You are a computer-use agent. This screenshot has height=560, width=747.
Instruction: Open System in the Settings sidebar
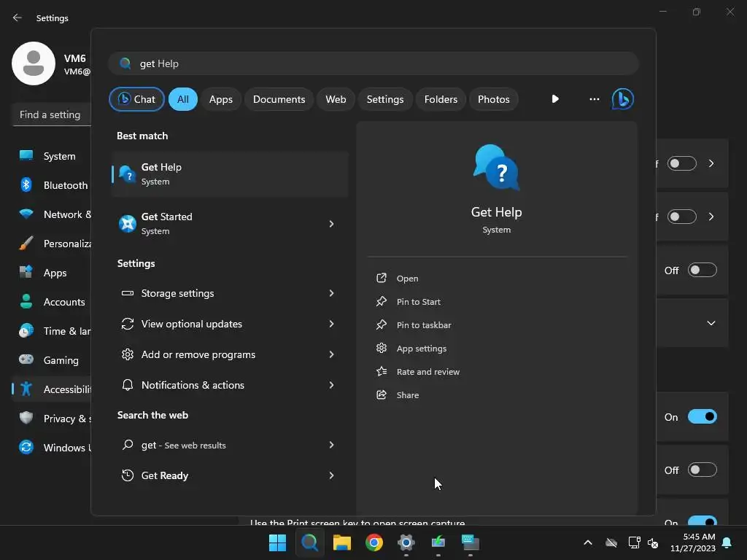(52, 156)
